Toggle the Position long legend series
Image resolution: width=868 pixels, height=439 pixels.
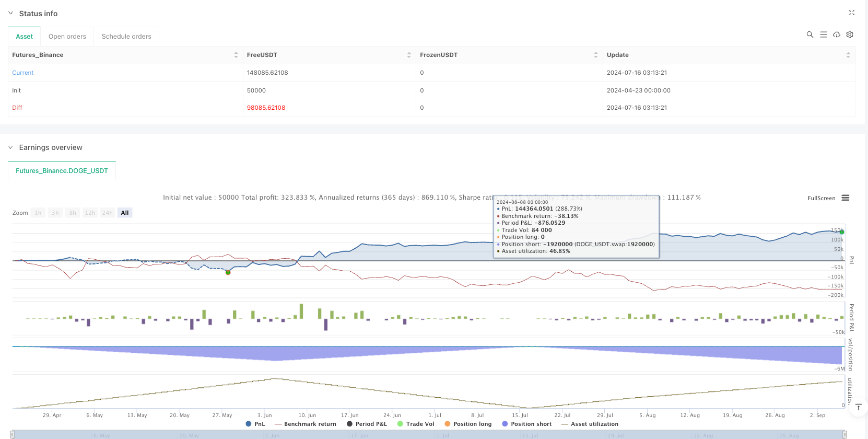click(x=468, y=424)
